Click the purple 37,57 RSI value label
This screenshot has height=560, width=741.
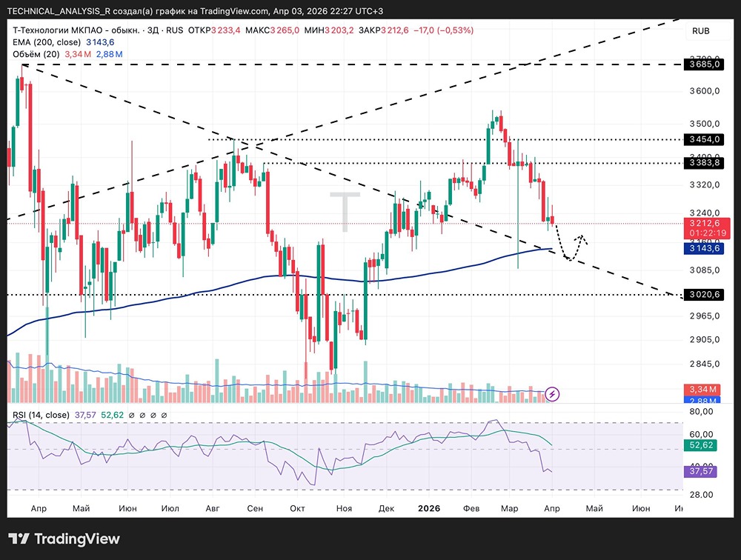coord(700,472)
